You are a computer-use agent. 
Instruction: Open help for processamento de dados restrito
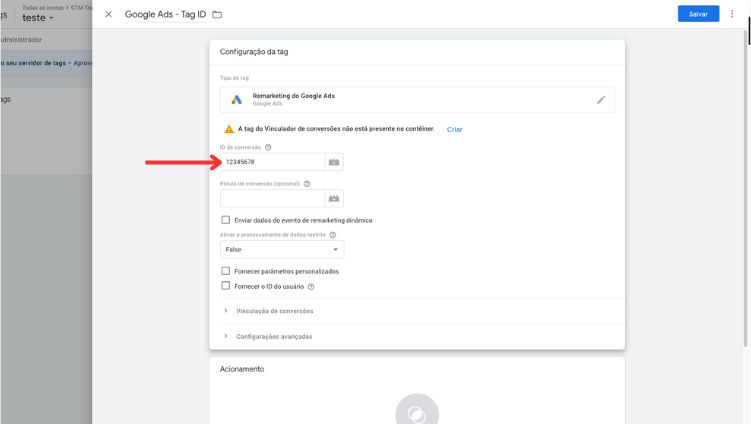[x=333, y=235]
